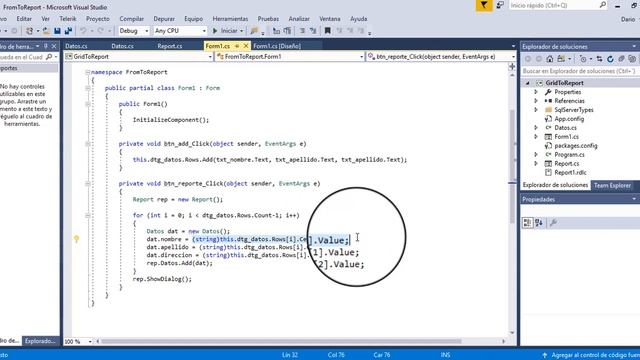Collapse the Form1 class code block
The image size is (640, 360).
tap(87, 88)
